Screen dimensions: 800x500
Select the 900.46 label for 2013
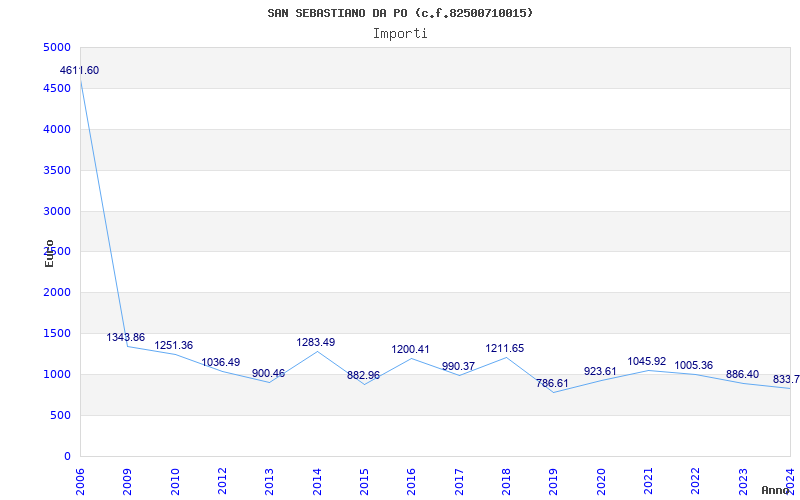pos(268,373)
